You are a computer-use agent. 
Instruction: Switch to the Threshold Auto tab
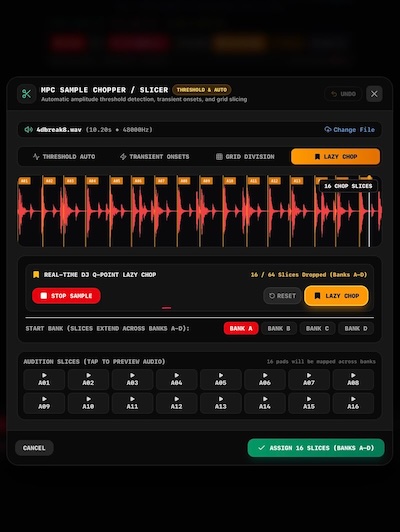(x=64, y=157)
